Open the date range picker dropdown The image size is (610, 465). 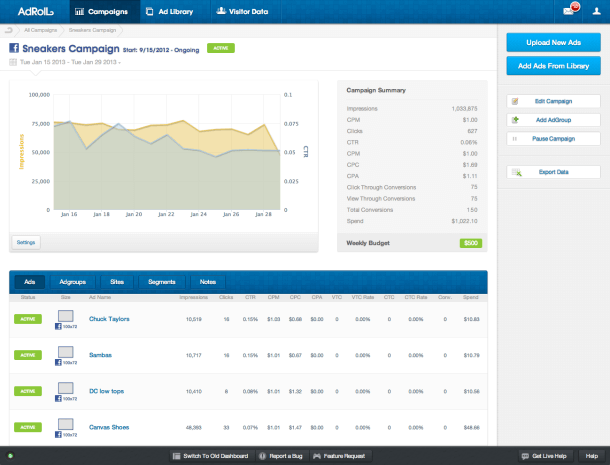(70, 62)
